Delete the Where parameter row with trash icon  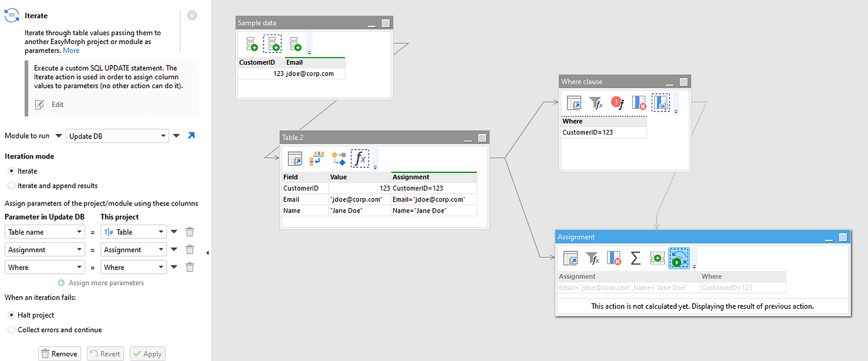click(x=190, y=267)
